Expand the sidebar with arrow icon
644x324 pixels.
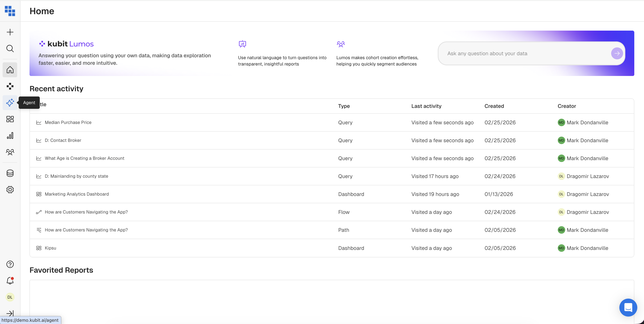coord(10,313)
